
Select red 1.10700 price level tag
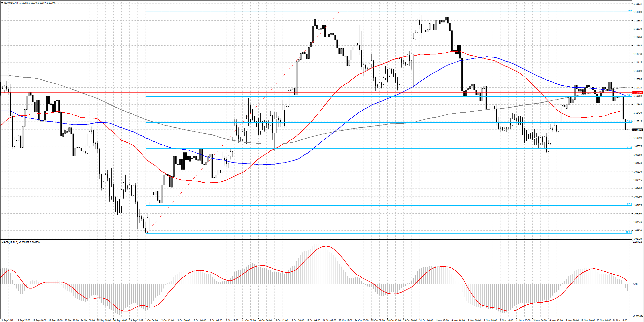(x=637, y=93)
